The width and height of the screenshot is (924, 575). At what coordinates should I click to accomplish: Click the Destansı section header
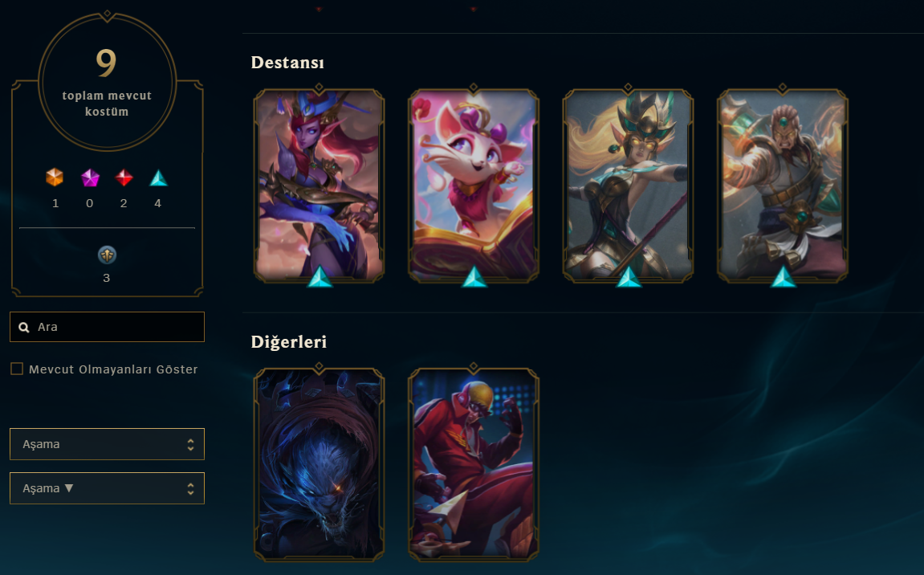pos(287,63)
